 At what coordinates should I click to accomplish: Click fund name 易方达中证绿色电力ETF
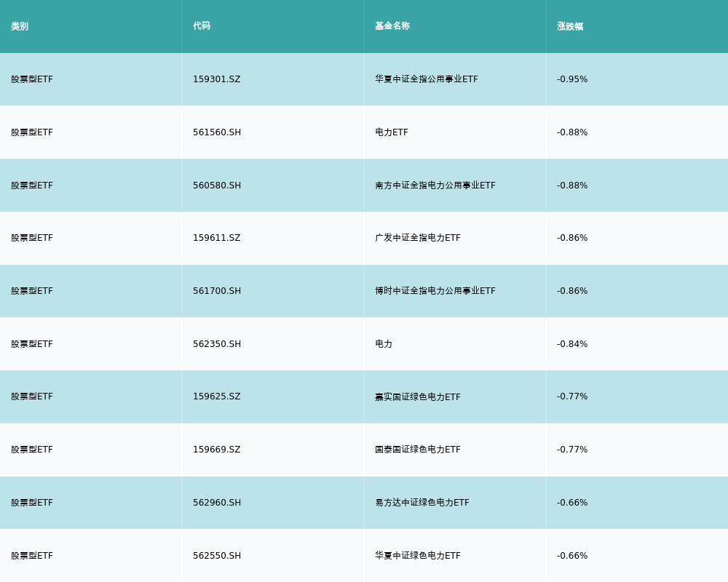422,503
